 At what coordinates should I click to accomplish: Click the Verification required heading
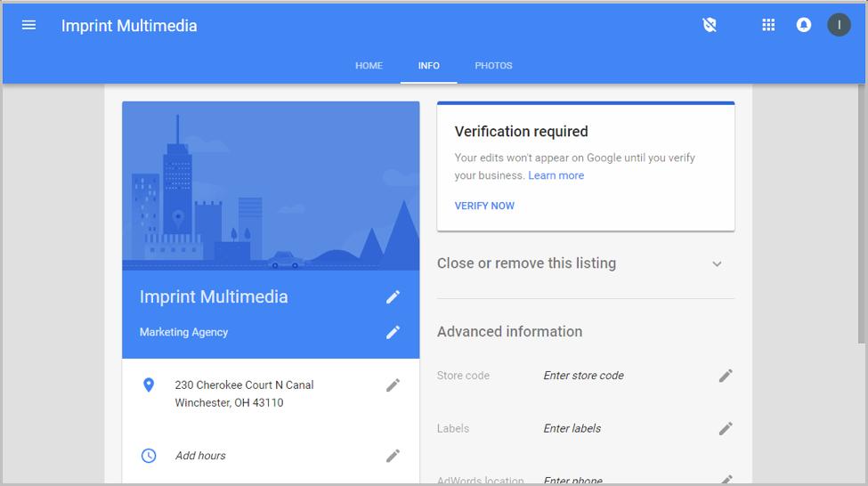pyautogui.click(x=521, y=132)
